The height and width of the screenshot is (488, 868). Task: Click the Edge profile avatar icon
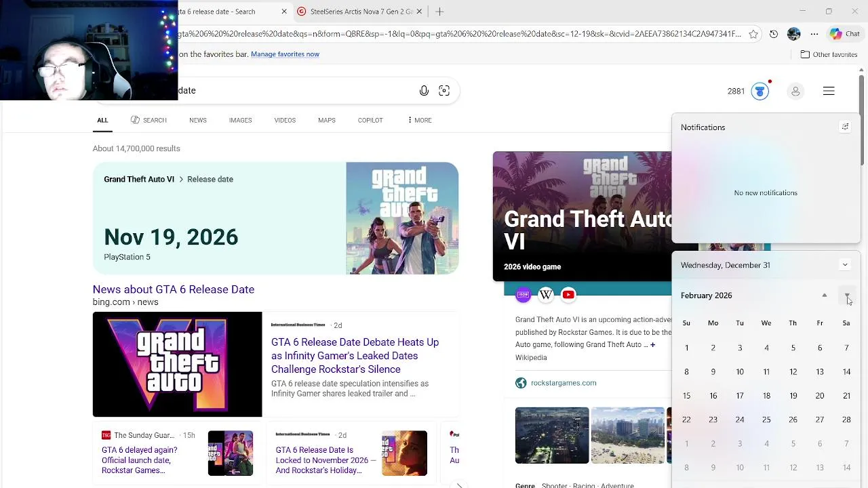tap(794, 34)
